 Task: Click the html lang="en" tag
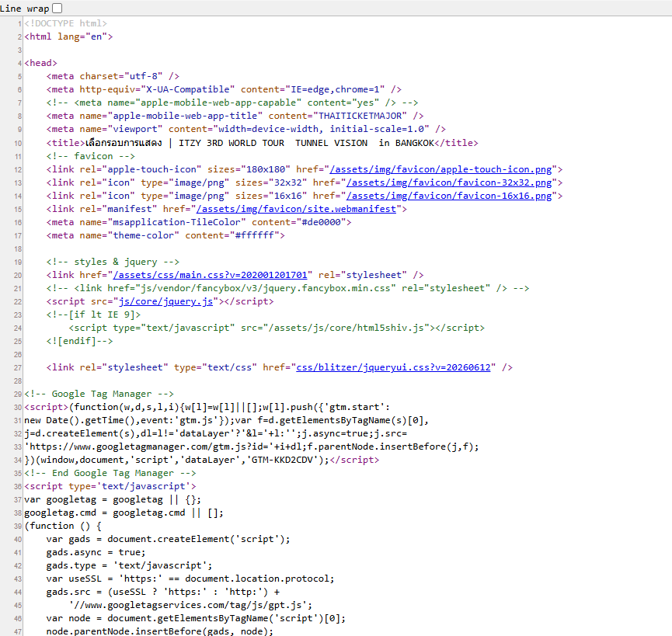[68, 36]
